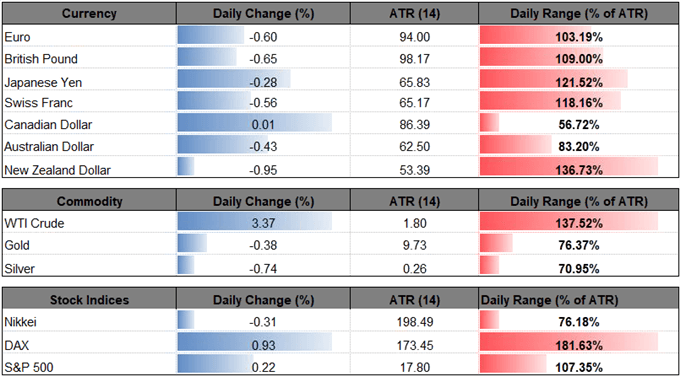This screenshot has height=376, width=680.
Task: Click the Australian Dollar row label
Action: [49, 147]
